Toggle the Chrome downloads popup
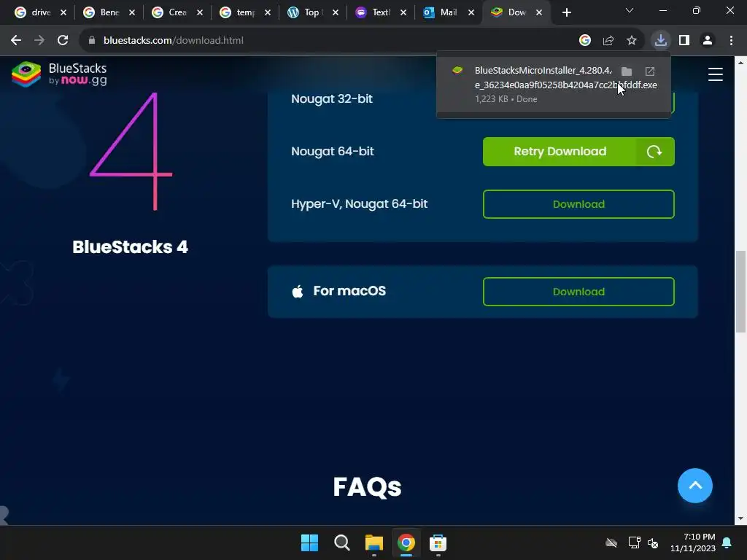 pyautogui.click(x=661, y=41)
